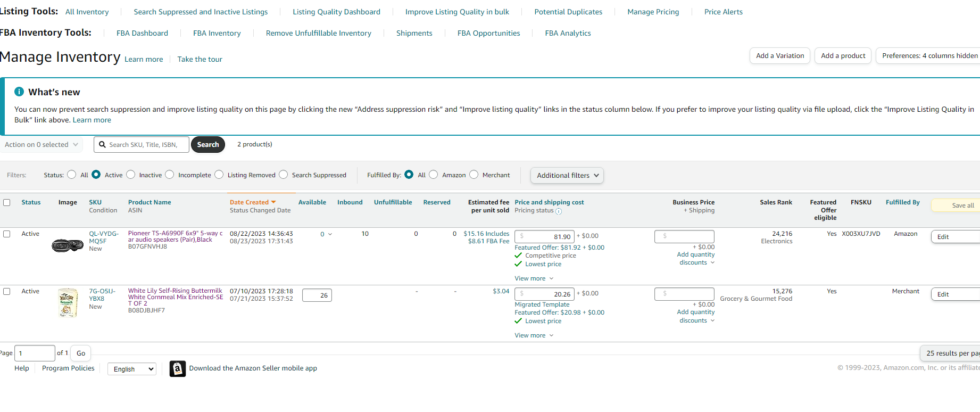
Task: Open the 25 results per page dropdown
Action: click(951, 353)
